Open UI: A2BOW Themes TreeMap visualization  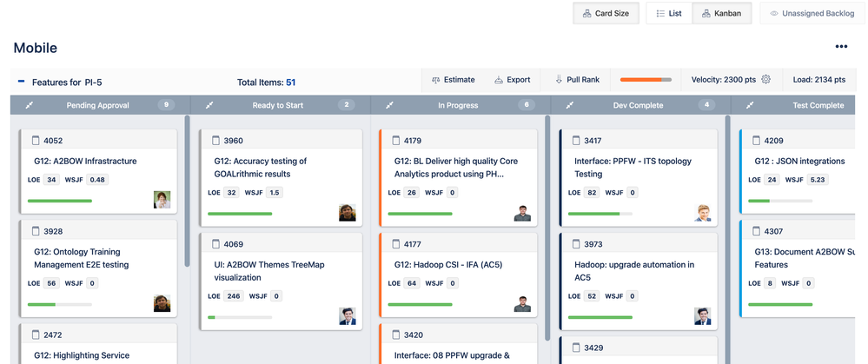click(x=269, y=271)
